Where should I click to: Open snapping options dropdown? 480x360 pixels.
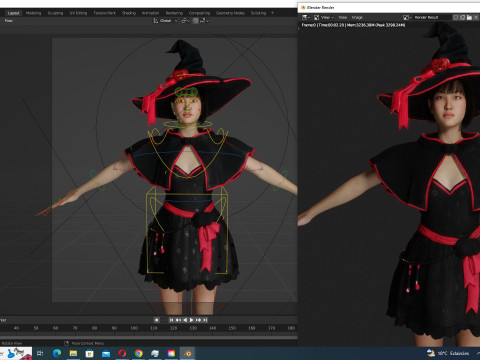pos(205,21)
